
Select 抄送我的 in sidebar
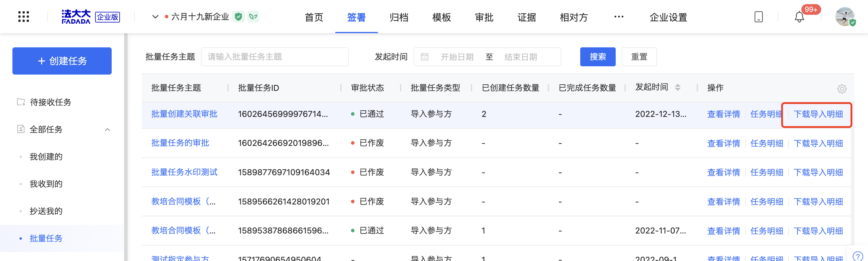pyautogui.click(x=46, y=211)
